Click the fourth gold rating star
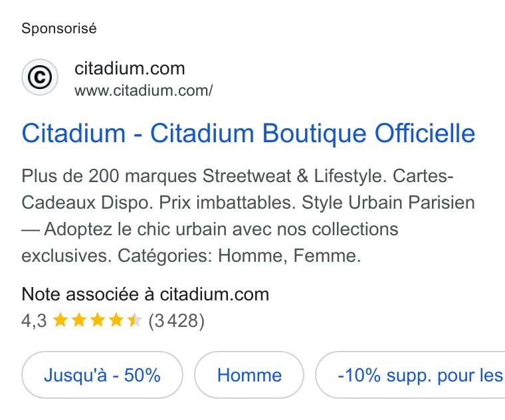The height and width of the screenshot is (420, 505). point(116,320)
